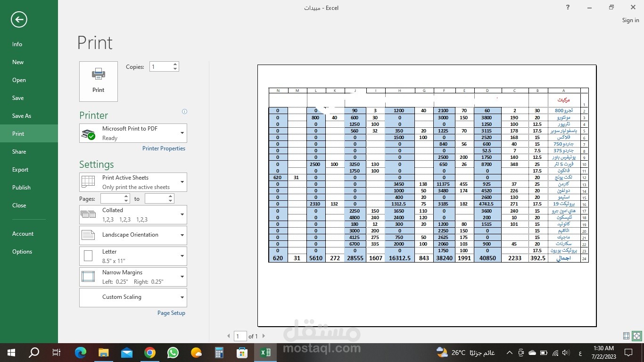644x362 pixels.
Task: Click the battery tray icon
Action: coord(544,353)
